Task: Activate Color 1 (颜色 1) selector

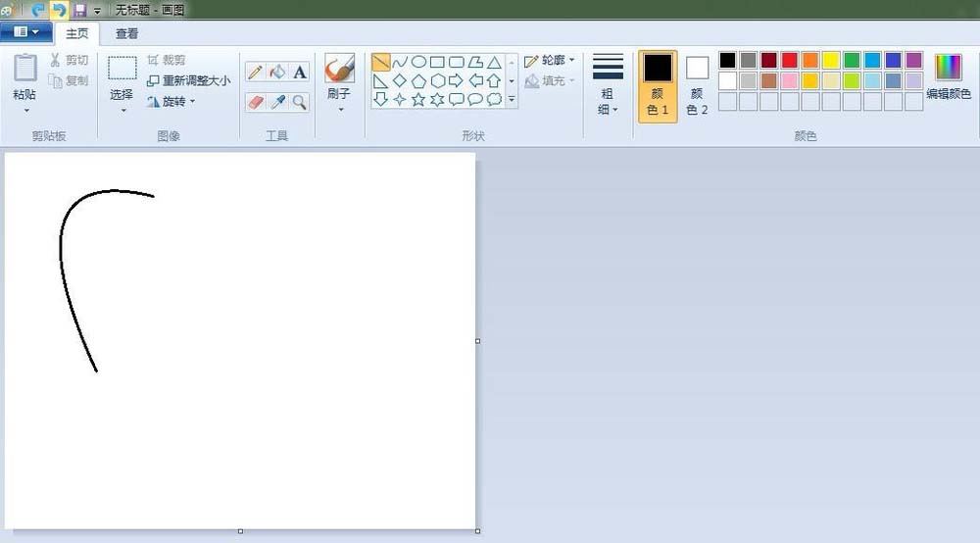Action: 658,86
